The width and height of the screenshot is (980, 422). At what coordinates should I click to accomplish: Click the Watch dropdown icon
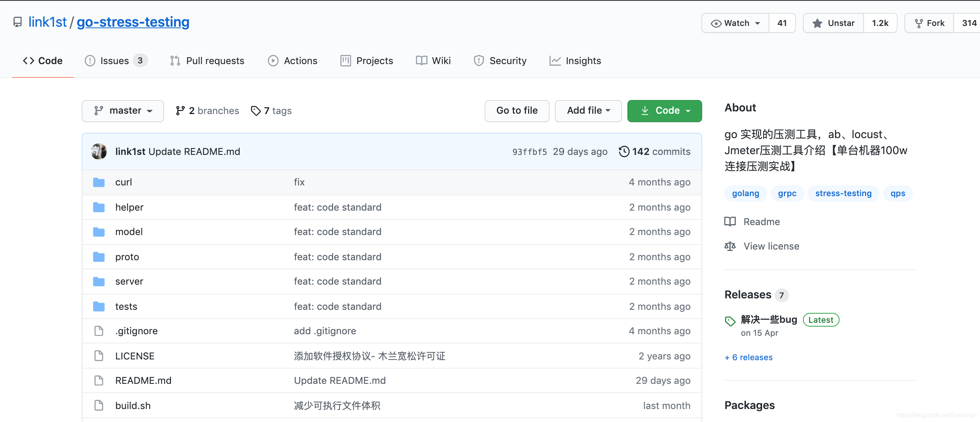757,23
